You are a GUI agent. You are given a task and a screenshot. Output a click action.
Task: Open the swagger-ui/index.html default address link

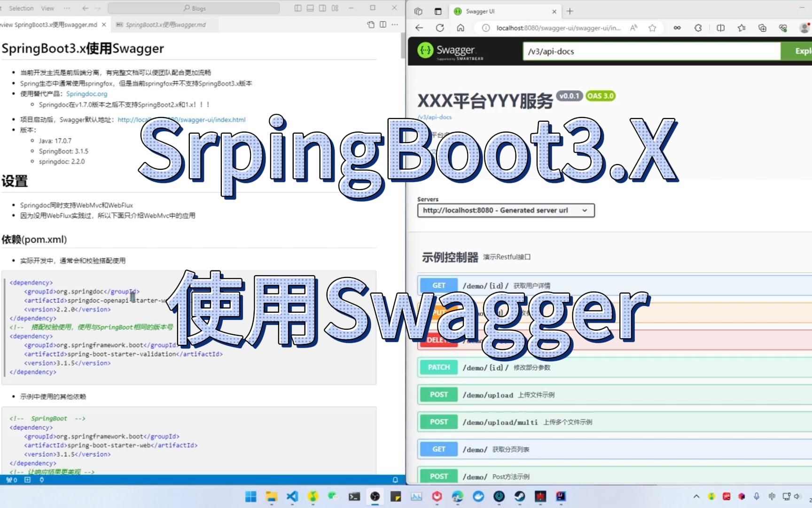pyautogui.click(x=181, y=119)
